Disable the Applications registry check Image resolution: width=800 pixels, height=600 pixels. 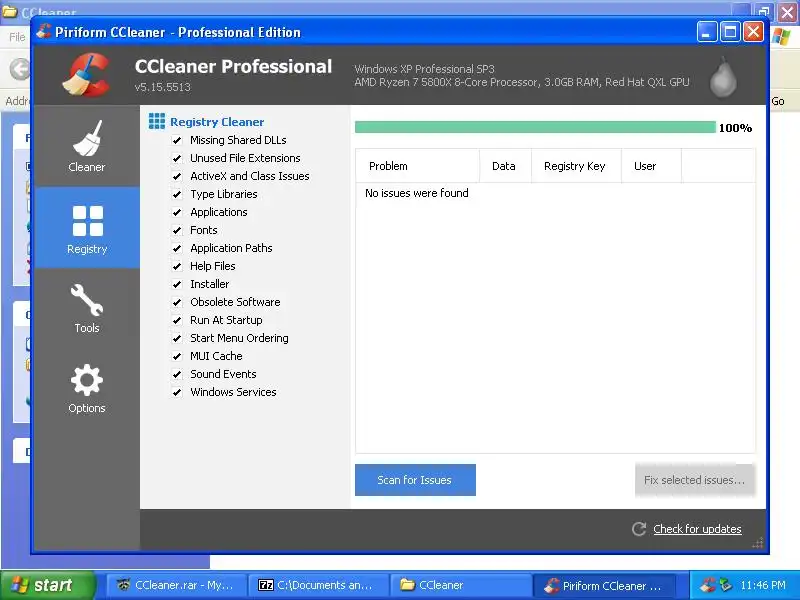[177, 212]
